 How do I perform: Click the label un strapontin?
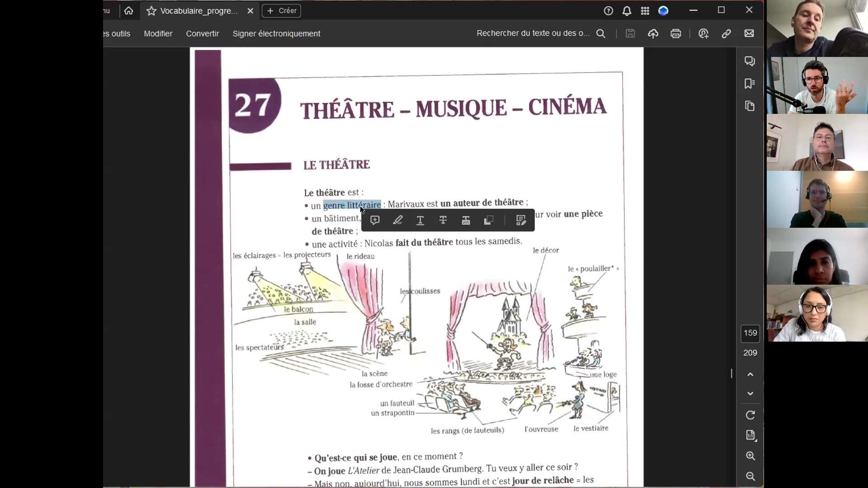click(392, 413)
